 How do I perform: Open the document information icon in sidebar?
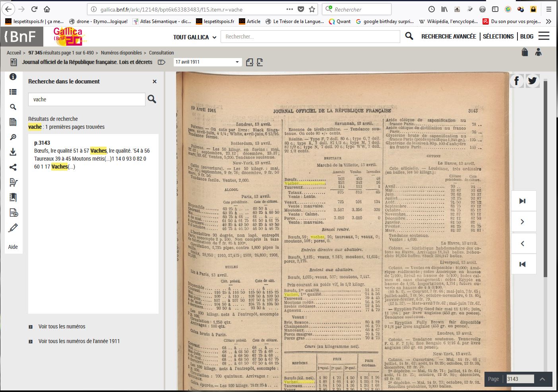[13, 77]
